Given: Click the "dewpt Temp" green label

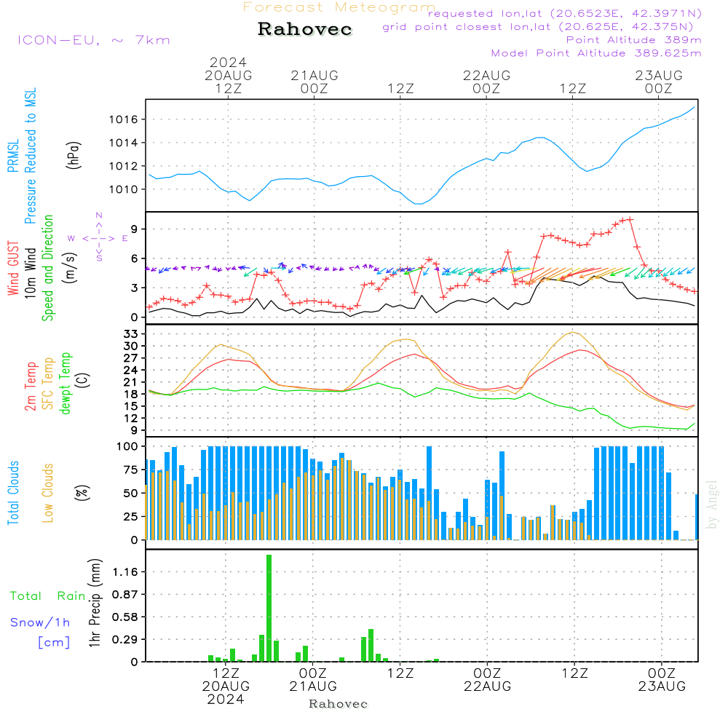Looking at the screenshot, I should pos(65,383).
